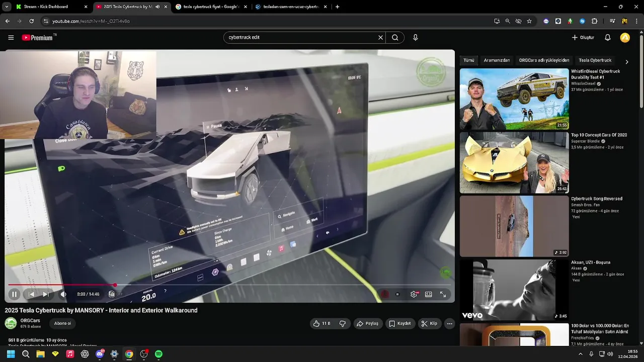Start voice search with the microphone

[416, 37]
